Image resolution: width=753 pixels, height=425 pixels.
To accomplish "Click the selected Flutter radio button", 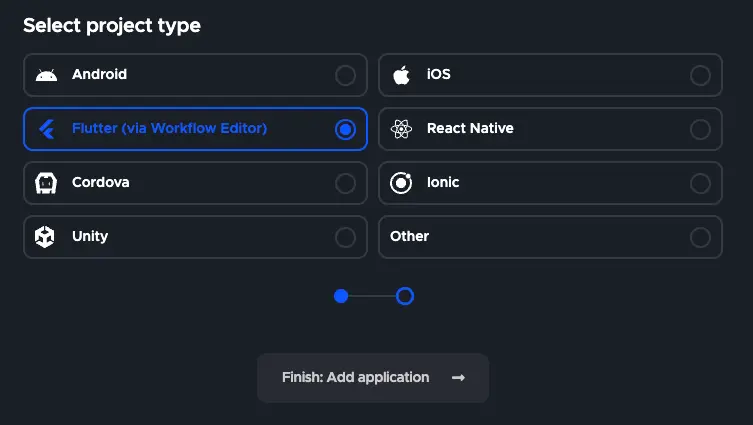I will click(345, 129).
